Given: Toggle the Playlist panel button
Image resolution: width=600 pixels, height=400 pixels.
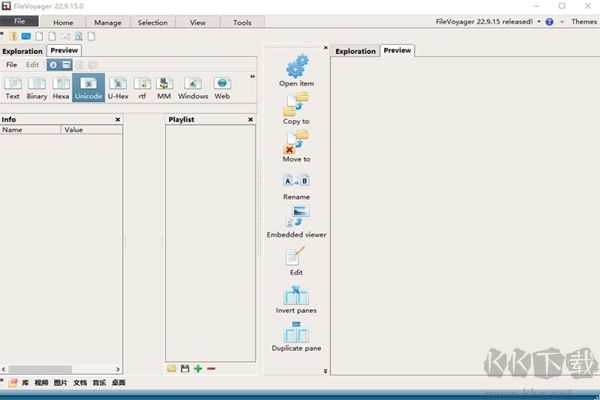Looking at the screenshot, I should [66, 65].
